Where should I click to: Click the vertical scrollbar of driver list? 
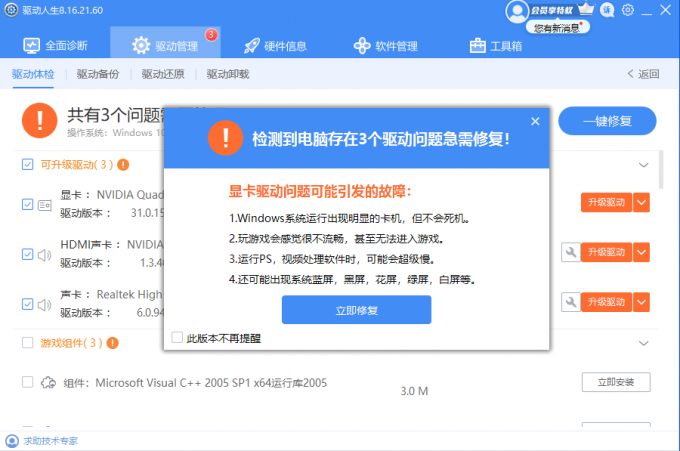coord(661,169)
